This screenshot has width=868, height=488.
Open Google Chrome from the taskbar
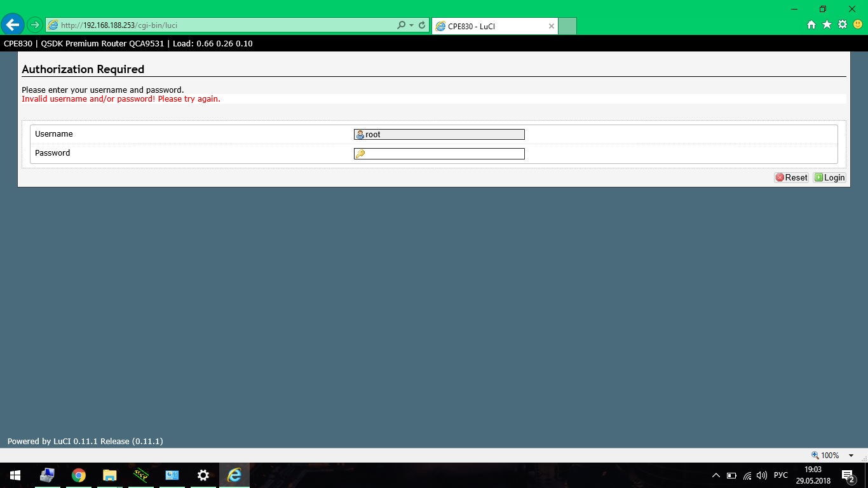[x=79, y=475]
